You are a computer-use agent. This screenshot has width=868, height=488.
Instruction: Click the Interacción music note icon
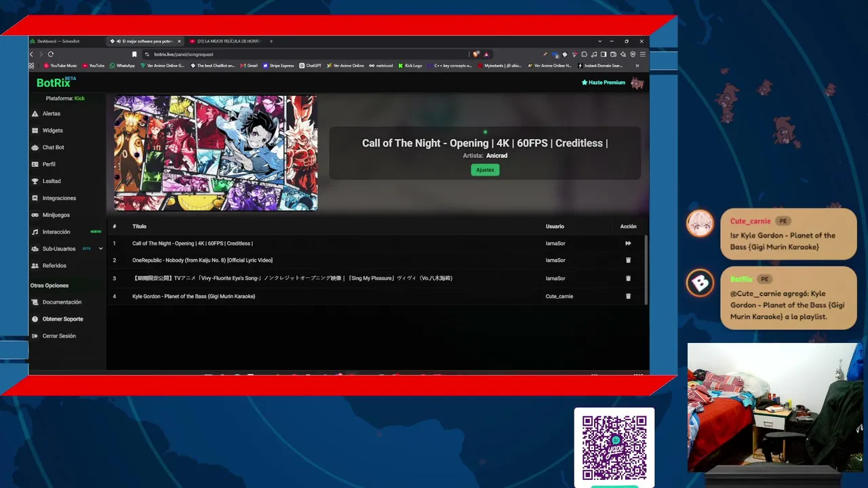(35, 232)
